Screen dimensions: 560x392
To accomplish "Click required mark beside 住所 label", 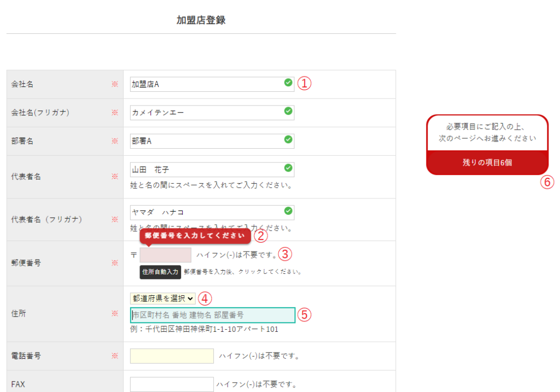I will pyautogui.click(x=115, y=314).
